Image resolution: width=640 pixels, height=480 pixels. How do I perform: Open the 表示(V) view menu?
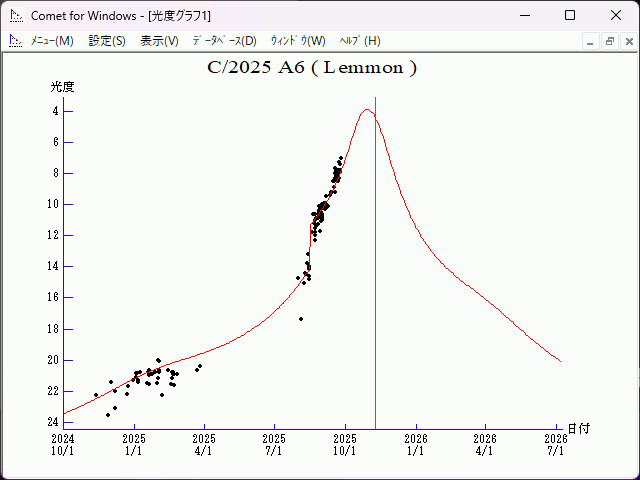tap(159, 41)
